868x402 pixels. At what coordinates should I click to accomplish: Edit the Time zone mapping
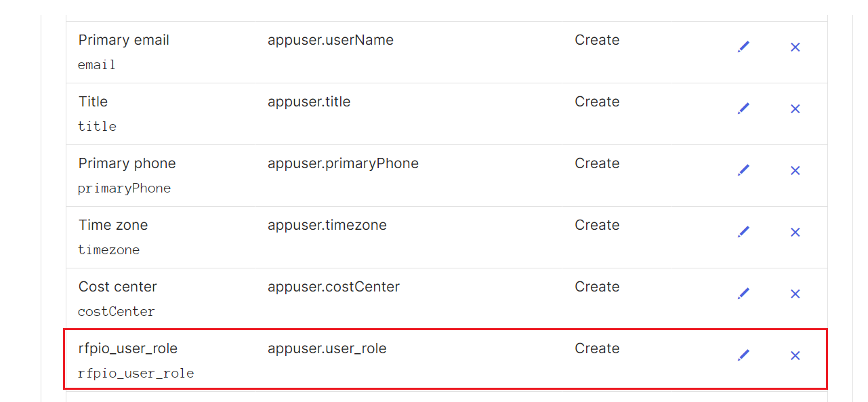[743, 232]
